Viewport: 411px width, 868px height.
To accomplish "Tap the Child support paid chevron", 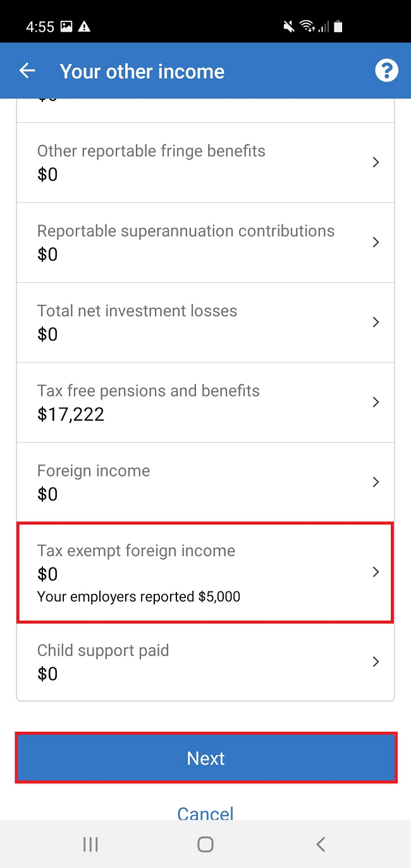I will 376,662.
